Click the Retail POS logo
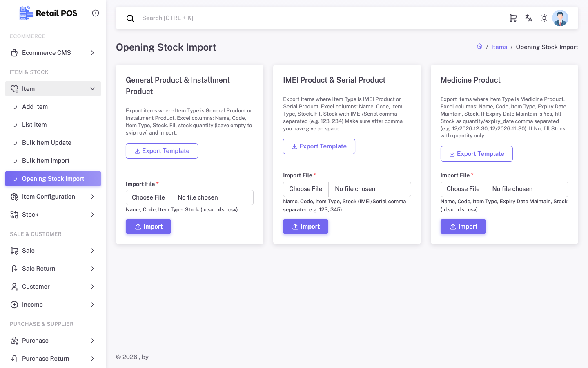The image size is (588, 368). pyautogui.click(x=48, y=13)
